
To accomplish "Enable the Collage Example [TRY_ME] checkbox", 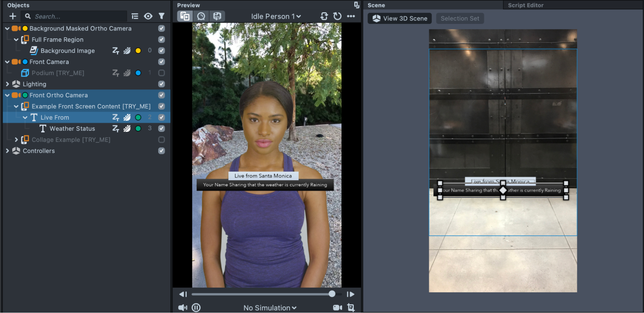I will (x=162, y=140).
